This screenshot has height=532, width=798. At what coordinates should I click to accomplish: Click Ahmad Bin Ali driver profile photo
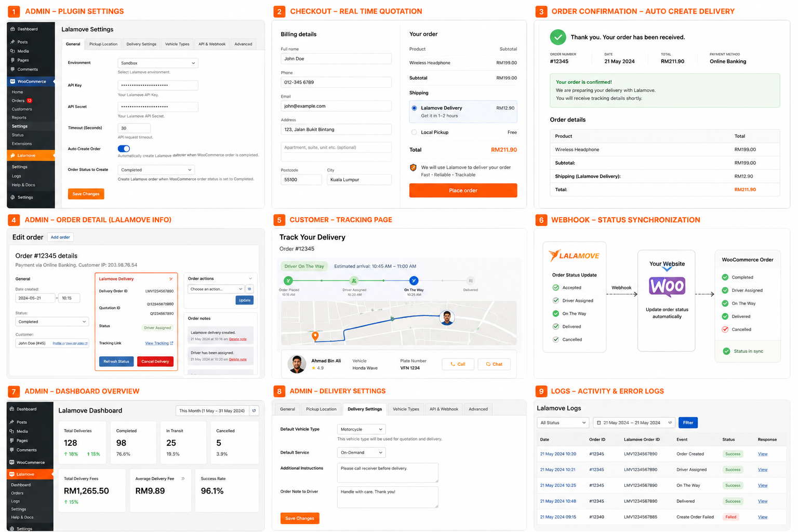[297, 364]
